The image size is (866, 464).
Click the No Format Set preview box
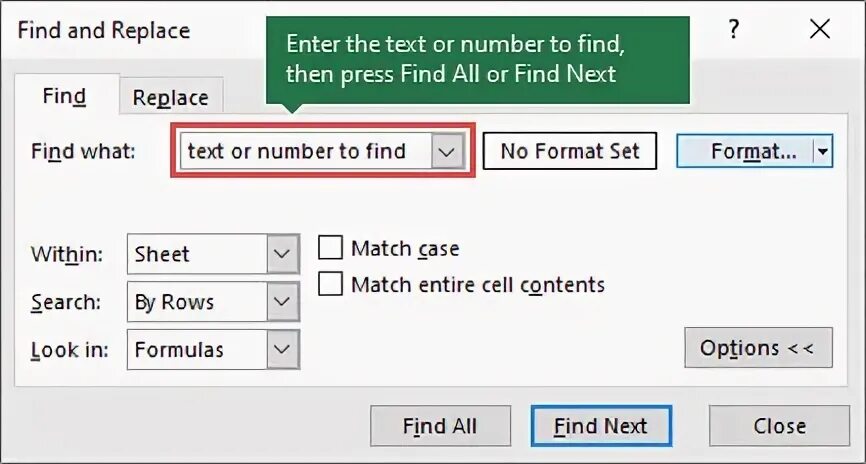tap(569, 152)
